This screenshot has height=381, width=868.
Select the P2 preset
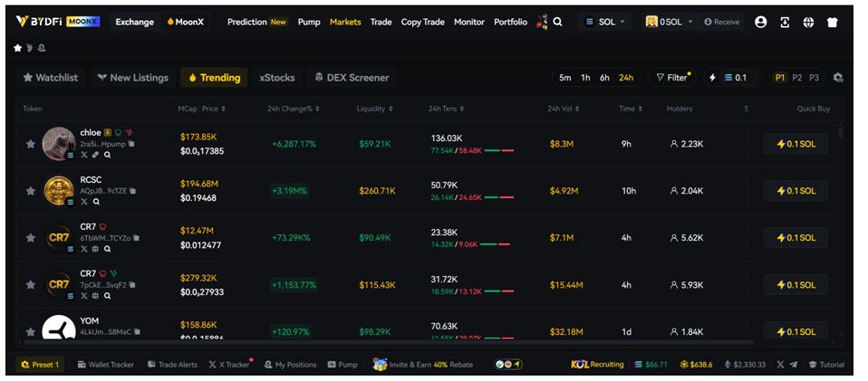pos(796,78)
